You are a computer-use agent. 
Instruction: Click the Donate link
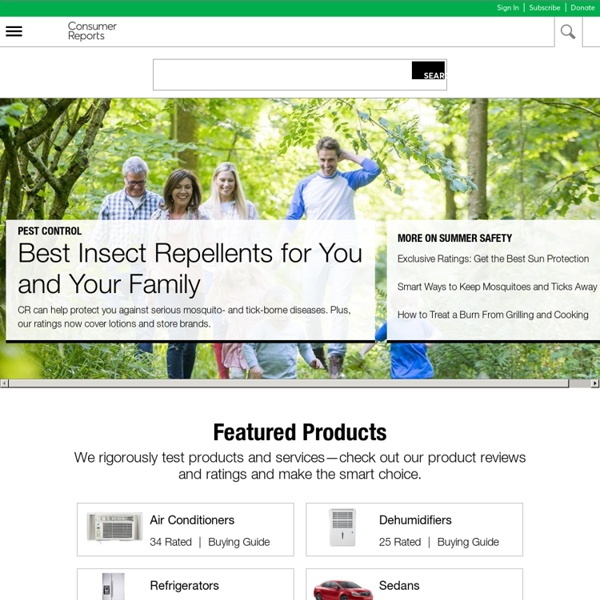[582, 8]
